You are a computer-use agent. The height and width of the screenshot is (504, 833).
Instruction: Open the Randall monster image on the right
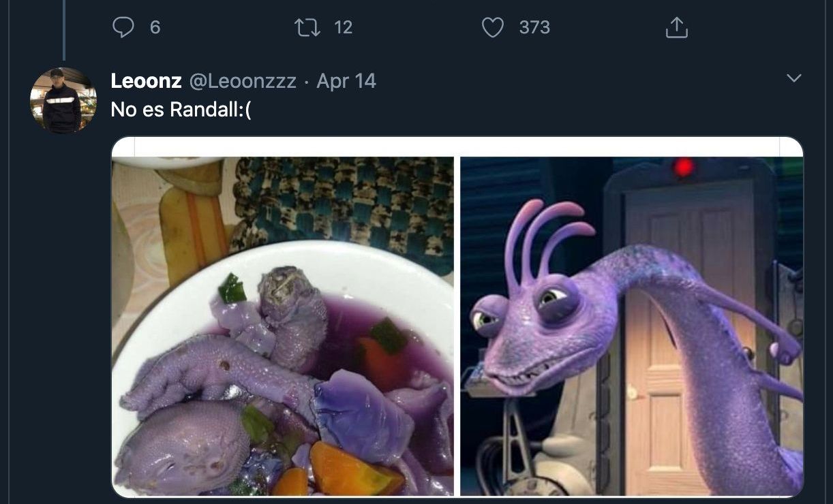[631, 326]
